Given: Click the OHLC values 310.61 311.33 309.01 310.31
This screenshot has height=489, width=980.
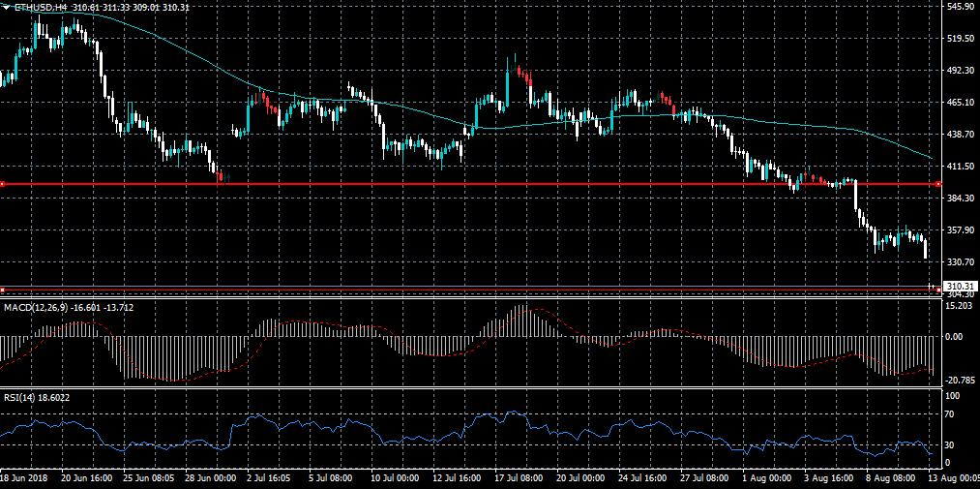Looking at the screenshot, I should point(132,7).
